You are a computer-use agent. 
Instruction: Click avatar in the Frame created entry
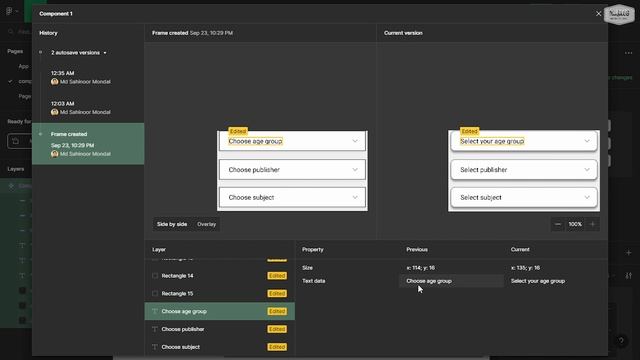(54, 154)
